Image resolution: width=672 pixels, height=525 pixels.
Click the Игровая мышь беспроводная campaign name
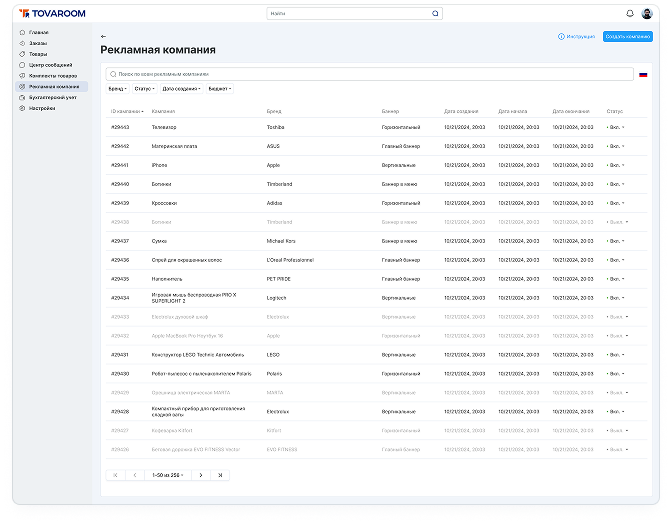coord(194,298)
